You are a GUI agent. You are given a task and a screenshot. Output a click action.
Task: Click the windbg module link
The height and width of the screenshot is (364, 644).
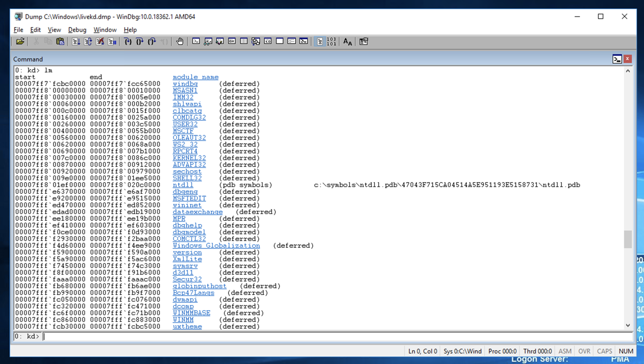[x=185, y=84]
